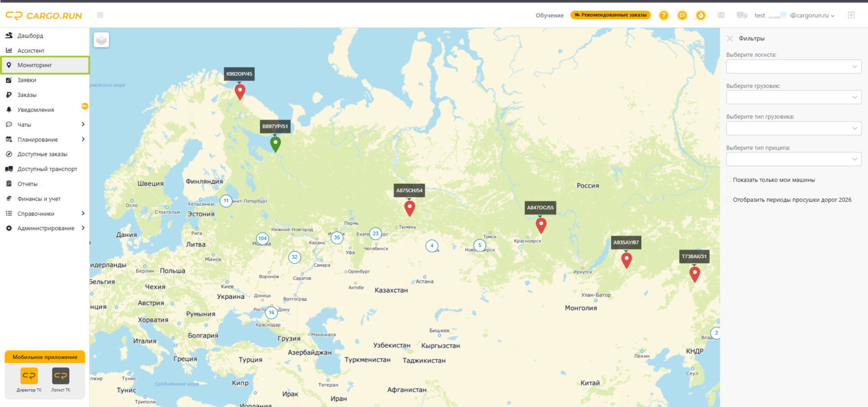
Task: Open map cluster marker 11 near Saint Petersburg
Action: [x=226, y=201]
